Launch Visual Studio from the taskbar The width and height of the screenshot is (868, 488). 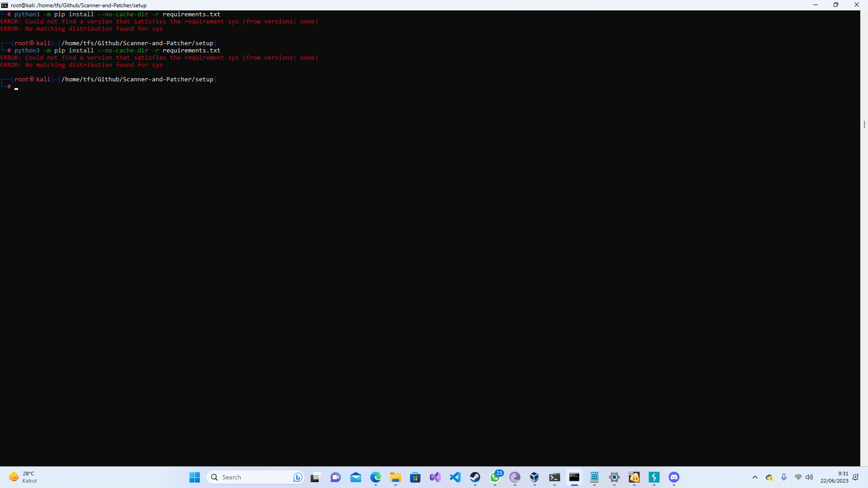[435, 478]
